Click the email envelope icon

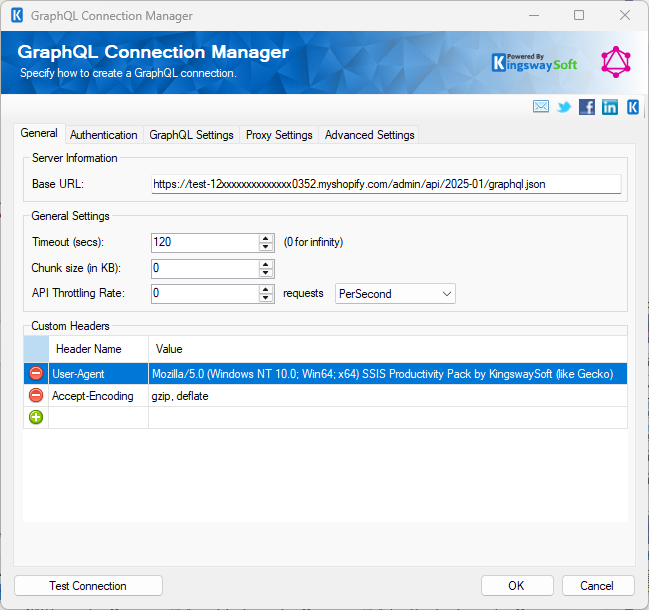tap(541, 107)
